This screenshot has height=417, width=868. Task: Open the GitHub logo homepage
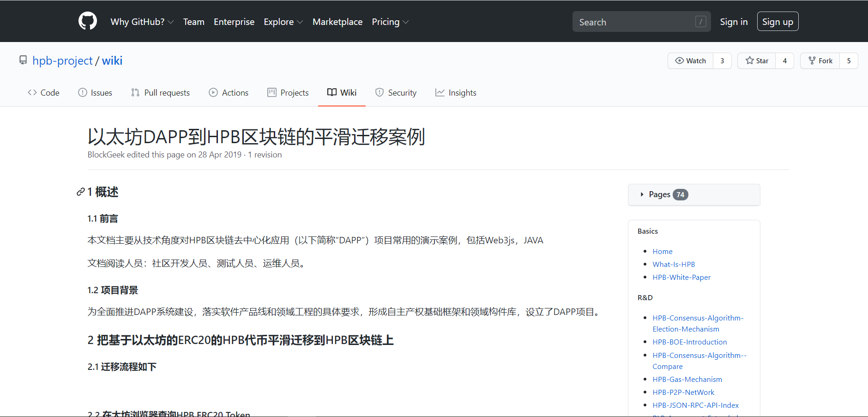[88, 21]
